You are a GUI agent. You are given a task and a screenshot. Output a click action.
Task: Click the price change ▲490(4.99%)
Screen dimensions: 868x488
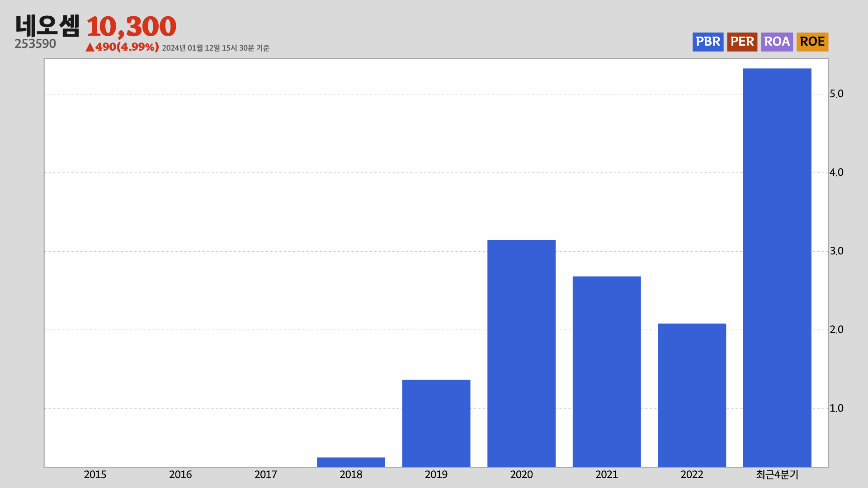coord(122,47)
